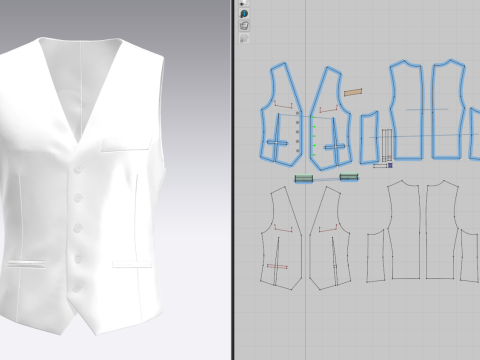Click the faded garment display icon in the 2D toolbar

244,38
